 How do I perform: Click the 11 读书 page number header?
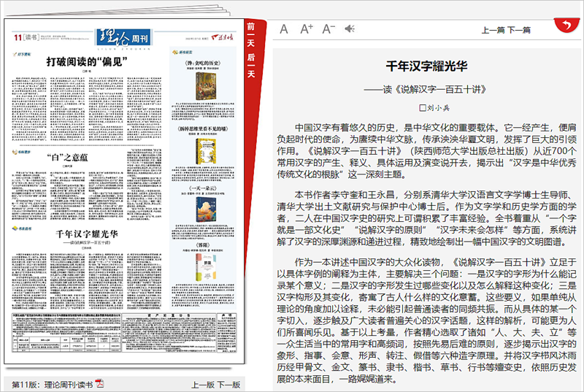tap(26, 38)
